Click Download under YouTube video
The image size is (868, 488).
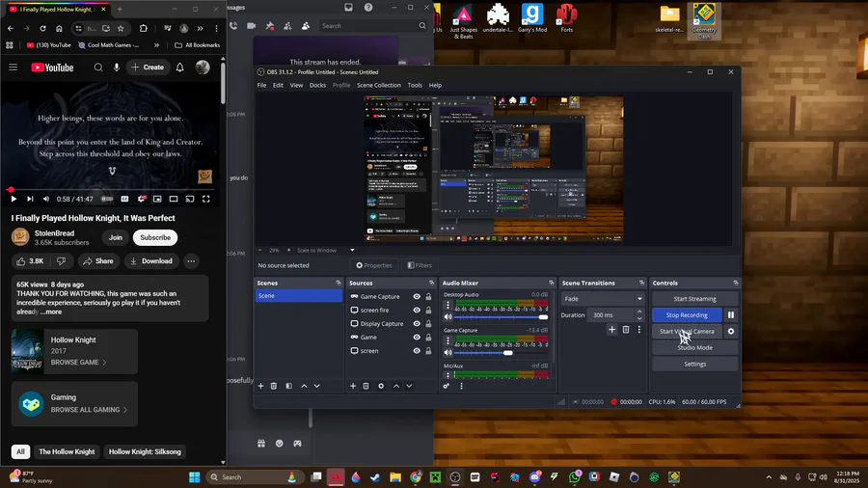(151, 261)
